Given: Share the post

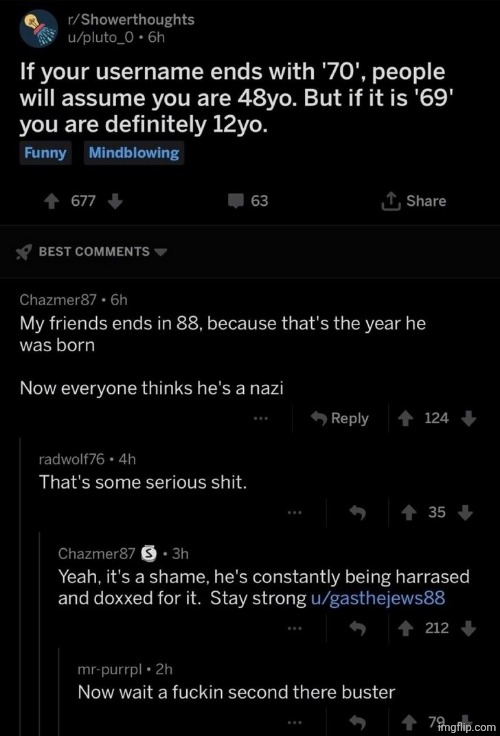Looking at the screenshot, I should (x=413, y=201).
